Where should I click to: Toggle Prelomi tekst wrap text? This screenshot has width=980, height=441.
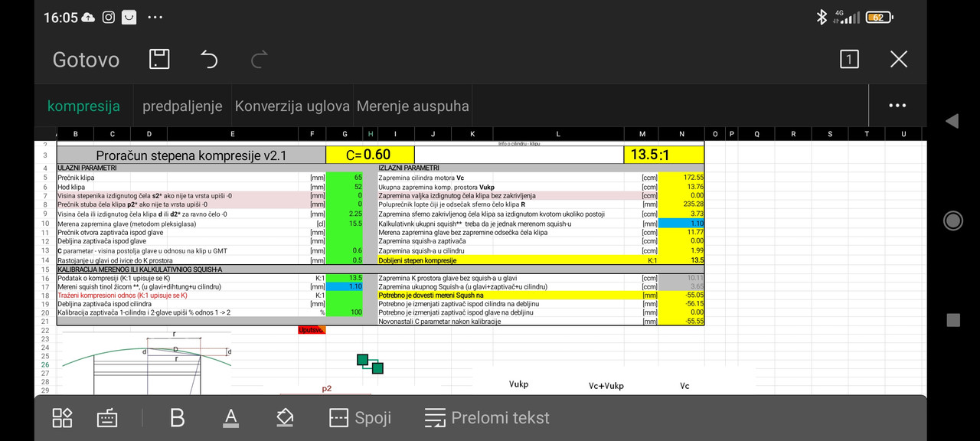487,417
